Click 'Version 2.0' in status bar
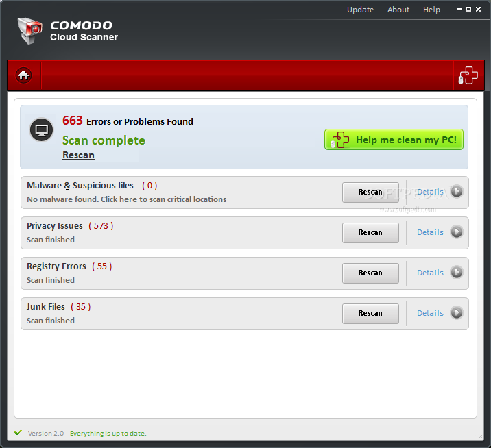This screenshot has width=491, height=448. coord(46,434)
